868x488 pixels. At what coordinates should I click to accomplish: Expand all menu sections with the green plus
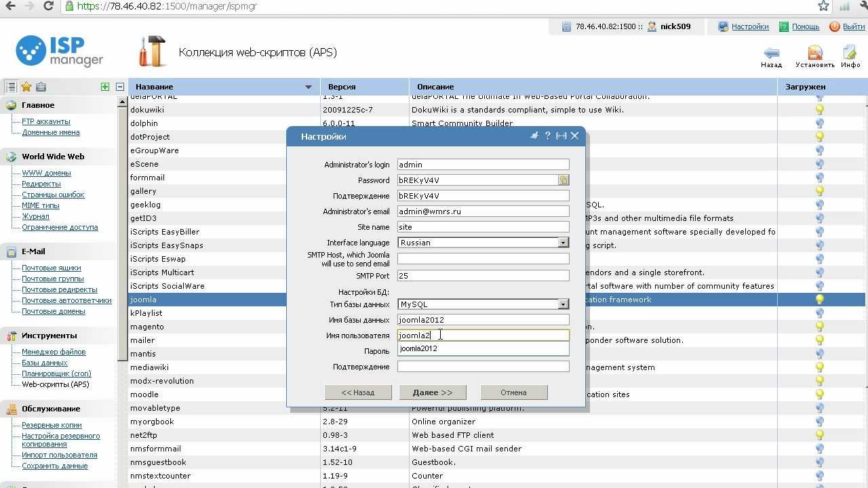(104, 87)
